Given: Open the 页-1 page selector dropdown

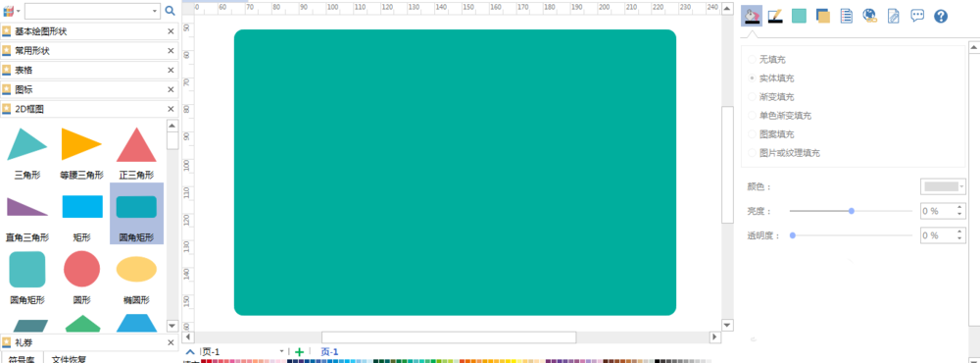Looking at the screenshot, I should click(x=281, y=352).
